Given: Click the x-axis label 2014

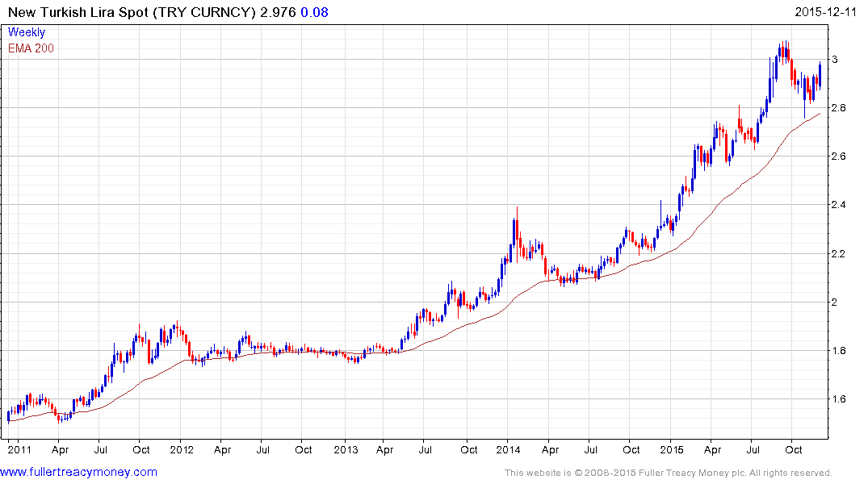Looking at the screenshot, I should point(508,449).
